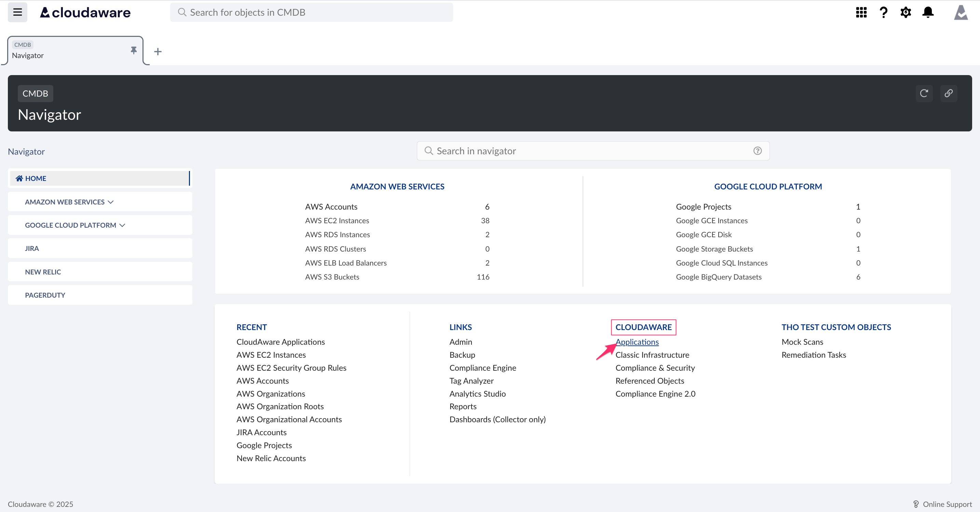
Task: Open the notifications bell
Action: pyautogui.click(x=928, y=12)
